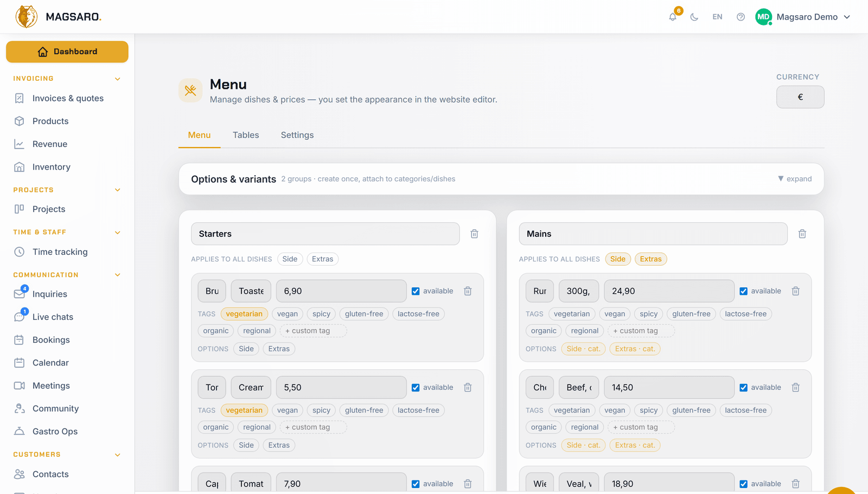Delete the 18,90 main dish
This screenshot has width=868, height=494.
(x=796, y=484)
